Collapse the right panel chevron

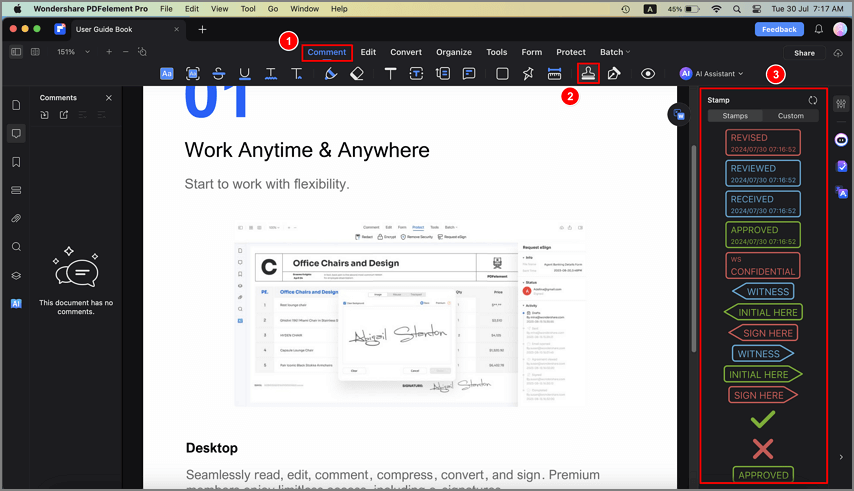coord(841,457)
